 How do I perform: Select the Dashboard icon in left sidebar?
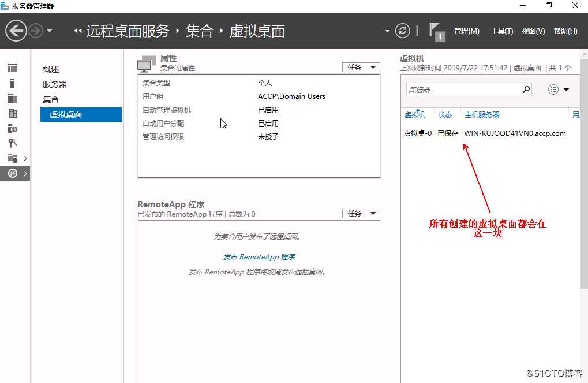tap(13, 68)
